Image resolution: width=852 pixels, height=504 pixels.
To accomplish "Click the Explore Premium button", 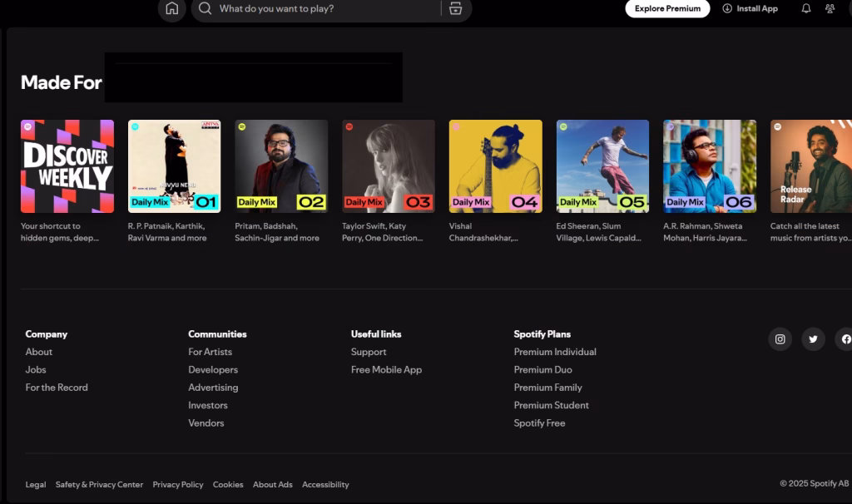I will coord(666,8).
